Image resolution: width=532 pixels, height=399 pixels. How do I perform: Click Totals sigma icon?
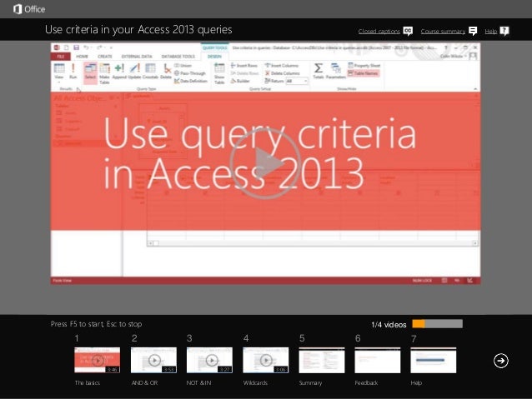coord(319,71)
